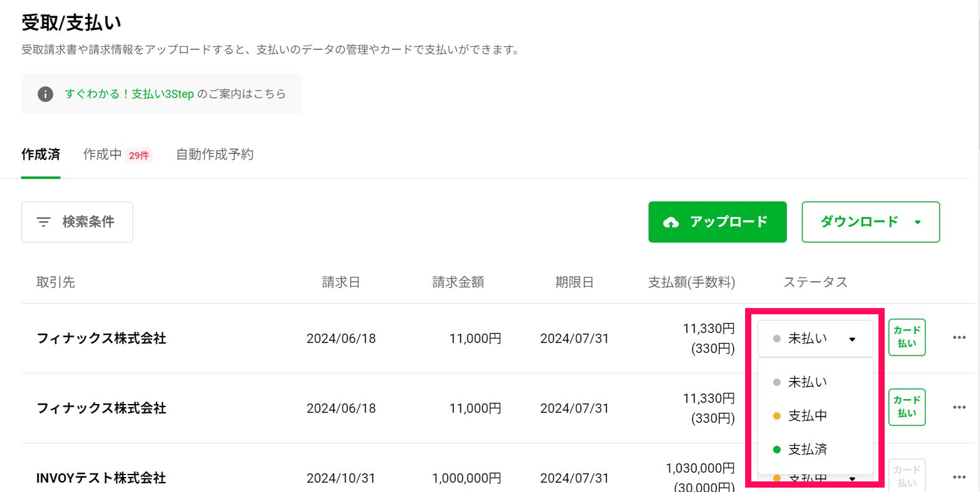Click the orange dot next to the 支払中 option
This screenshot has height=492, width=980.
777,416
